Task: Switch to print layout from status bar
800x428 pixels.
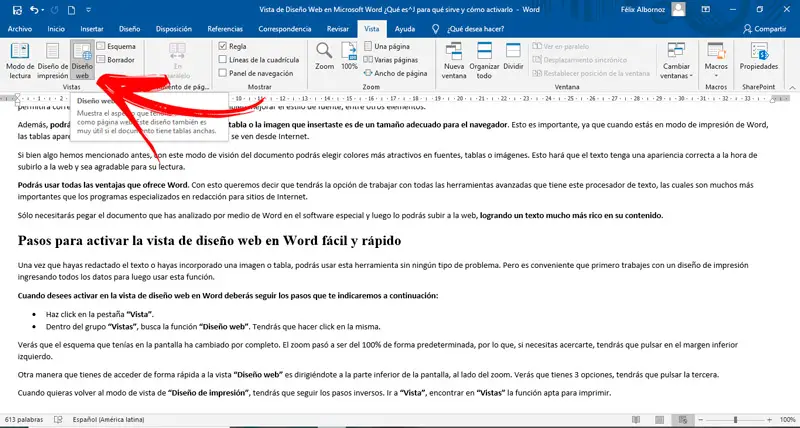Action: pos(661,419)
